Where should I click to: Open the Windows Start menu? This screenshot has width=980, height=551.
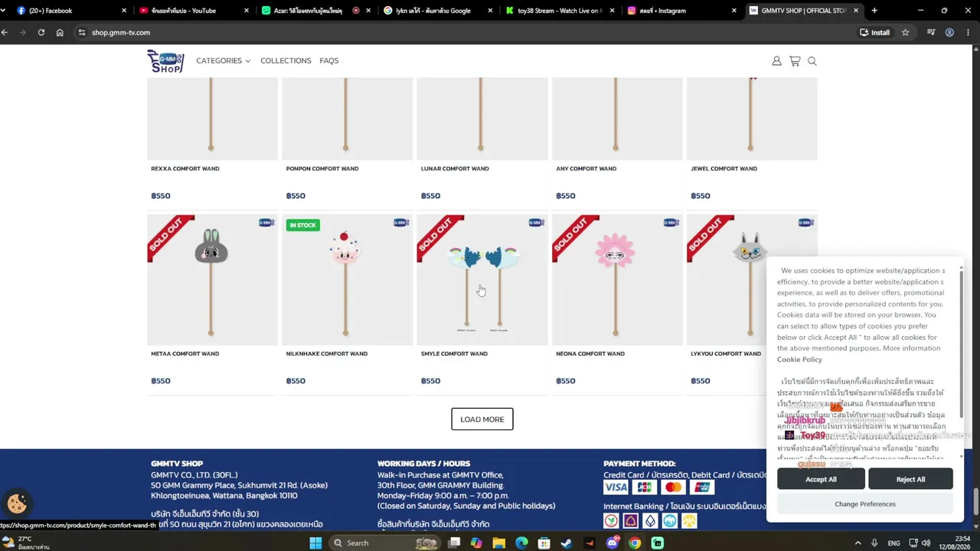tap(315, 543)
